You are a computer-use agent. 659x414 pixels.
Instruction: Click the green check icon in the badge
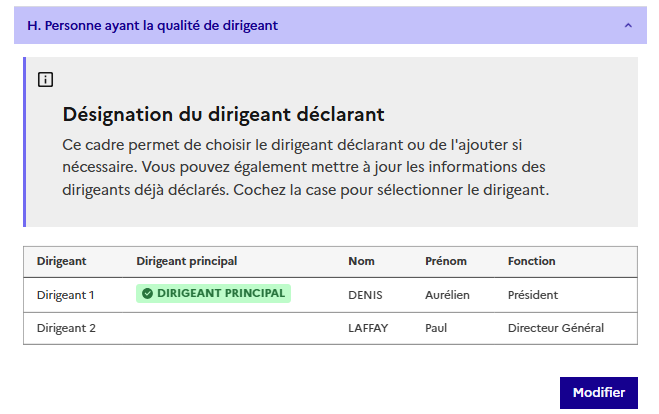[147, 294]
